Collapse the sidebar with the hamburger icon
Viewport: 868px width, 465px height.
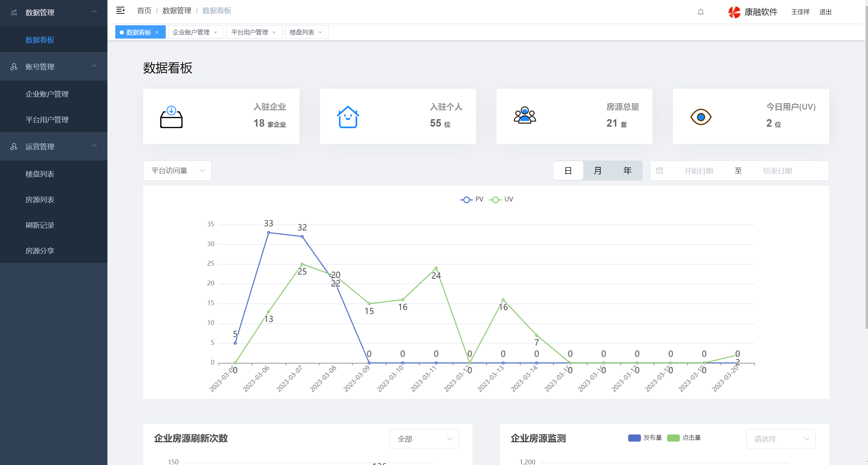pyautogui.click(x=120, y=11)
